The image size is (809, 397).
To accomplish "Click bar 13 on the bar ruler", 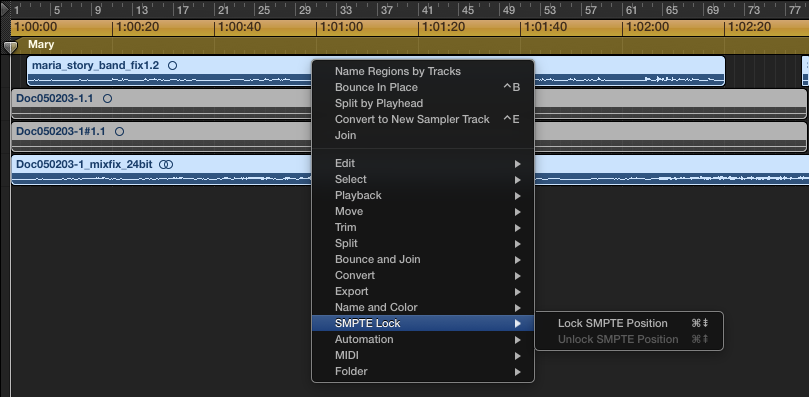I will click(142, 10).
